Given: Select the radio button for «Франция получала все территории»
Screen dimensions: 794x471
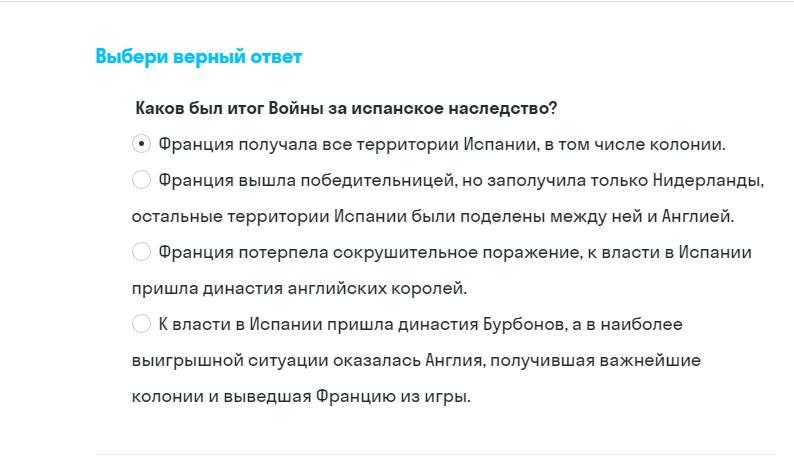Looking at the screenshot, I should point(141,144).
